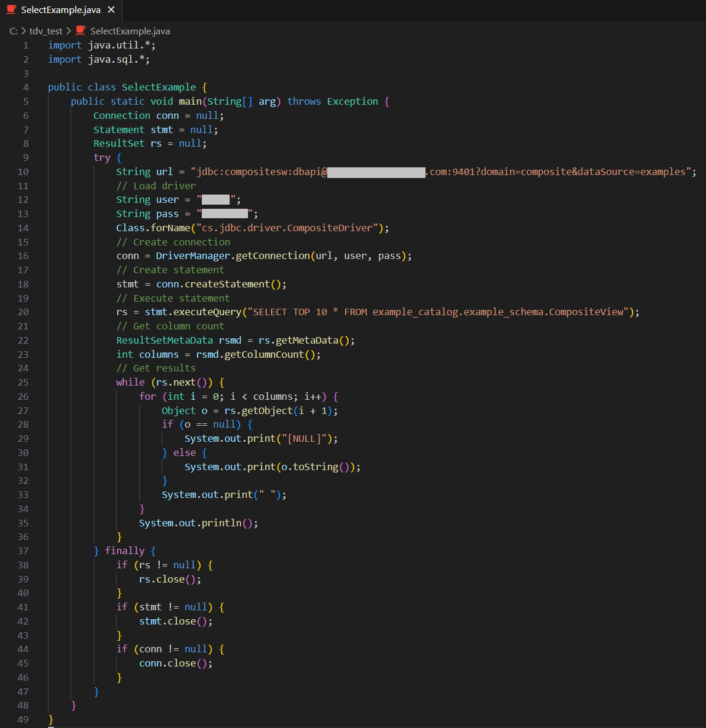Click 'if (o == null)' on line 28

[x=201, y=425]
